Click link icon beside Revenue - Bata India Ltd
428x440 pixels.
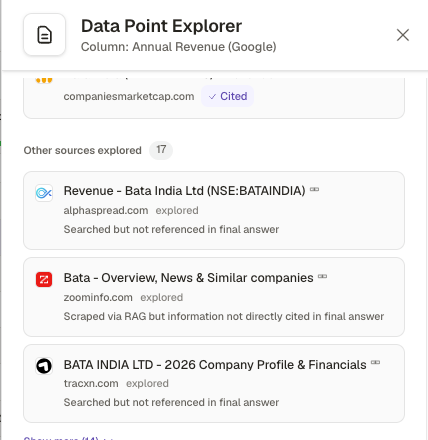tap(314, 190)
